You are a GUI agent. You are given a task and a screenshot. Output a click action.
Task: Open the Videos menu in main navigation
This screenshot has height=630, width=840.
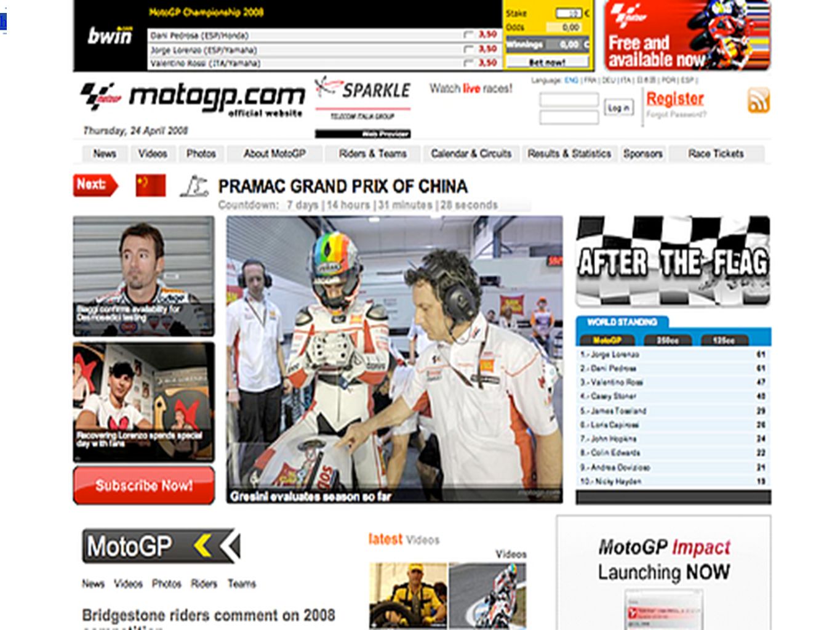153,153
